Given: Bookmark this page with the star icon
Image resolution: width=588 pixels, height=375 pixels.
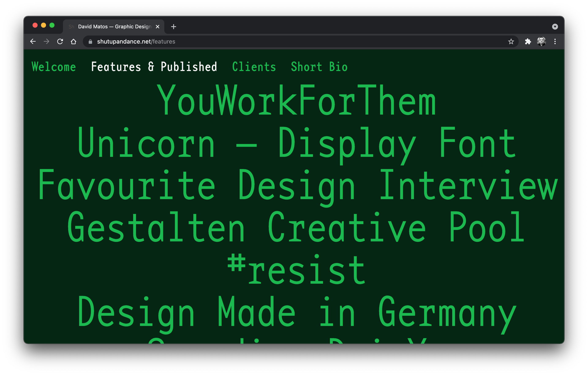Looking at the screenshot, I should (511, 42).
